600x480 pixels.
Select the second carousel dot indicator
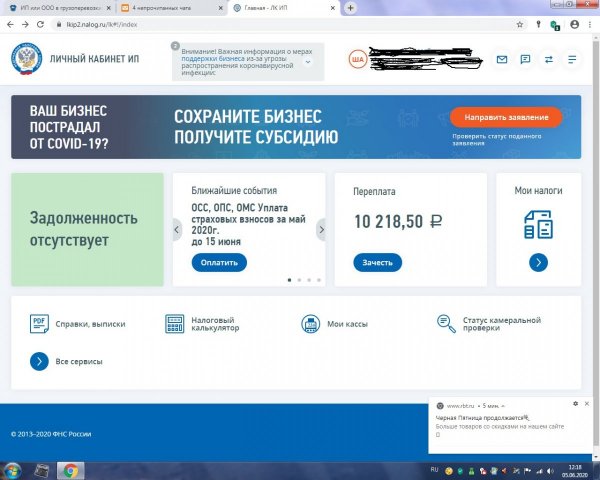click(x=299, y=280)
